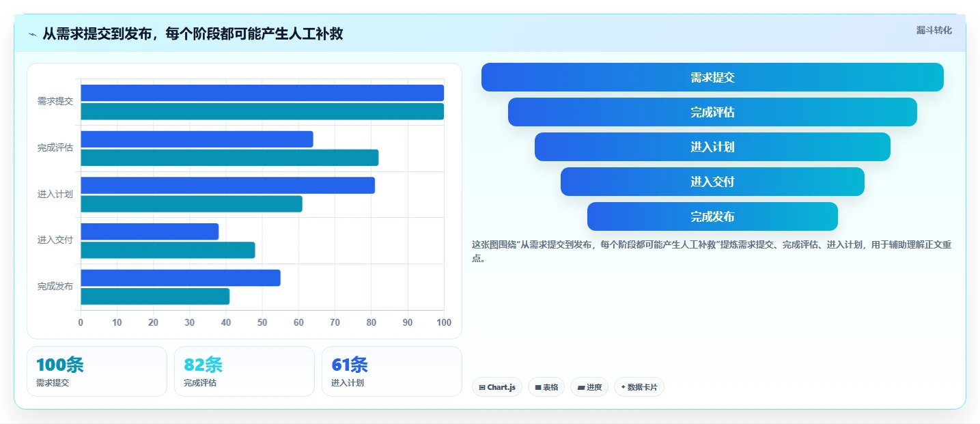This screenshot has width=980, height=424.
Task: Click the lightning icon beside the title
Action: [x=32, y=33]
